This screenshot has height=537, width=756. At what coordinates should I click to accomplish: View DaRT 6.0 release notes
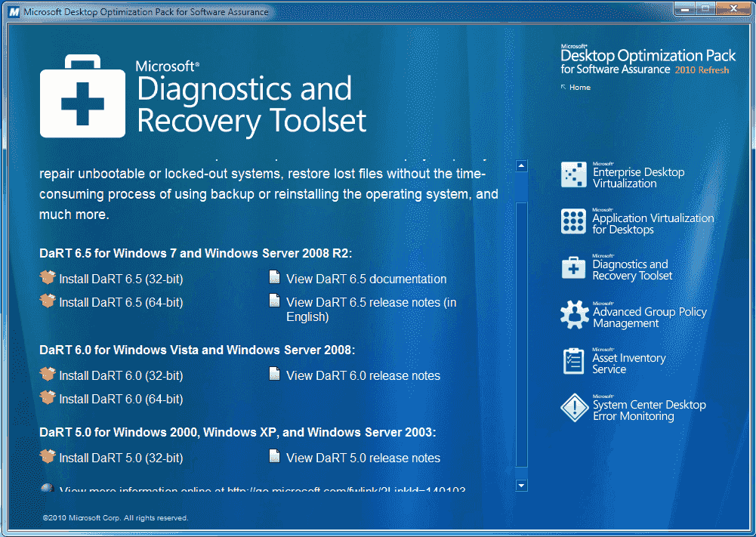(363, 376)
